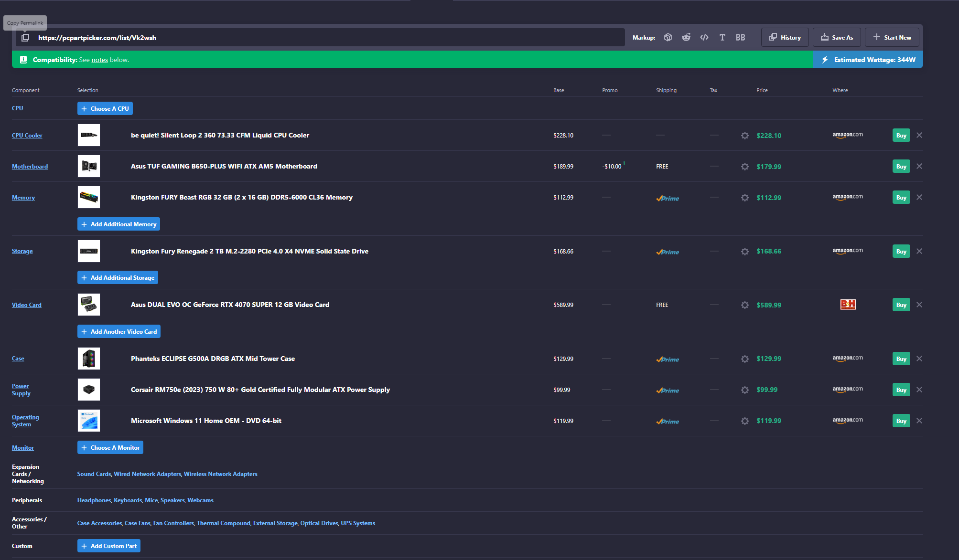Screen dimensions: 959x560
Task: Open price settings gear for Phanteks case
Action: [x=745, y=359]
